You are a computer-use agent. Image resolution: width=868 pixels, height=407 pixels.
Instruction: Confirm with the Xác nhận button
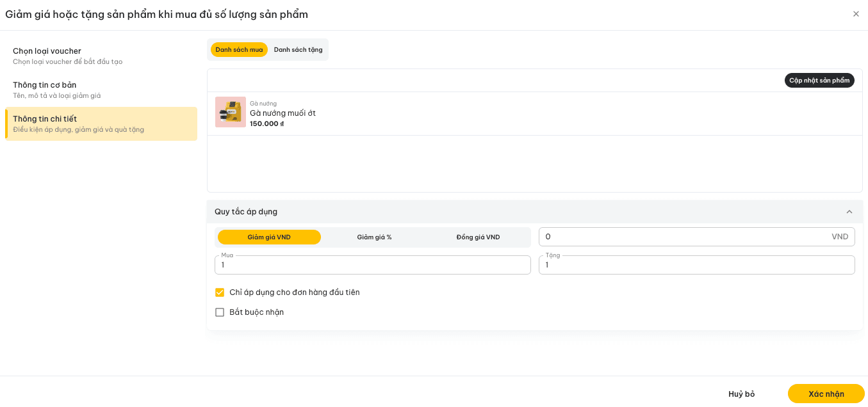(x=826, y=394)
